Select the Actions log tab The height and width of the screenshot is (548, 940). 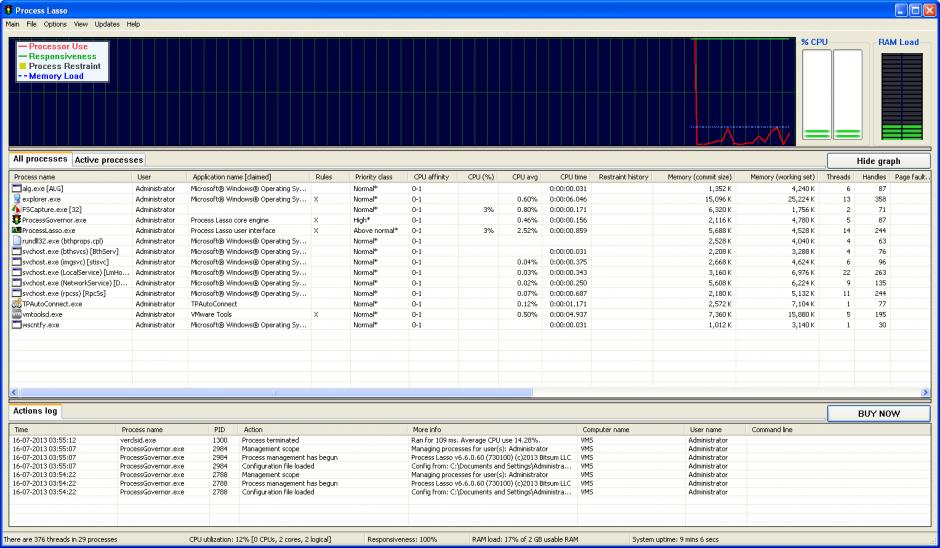tap(35, 411)
